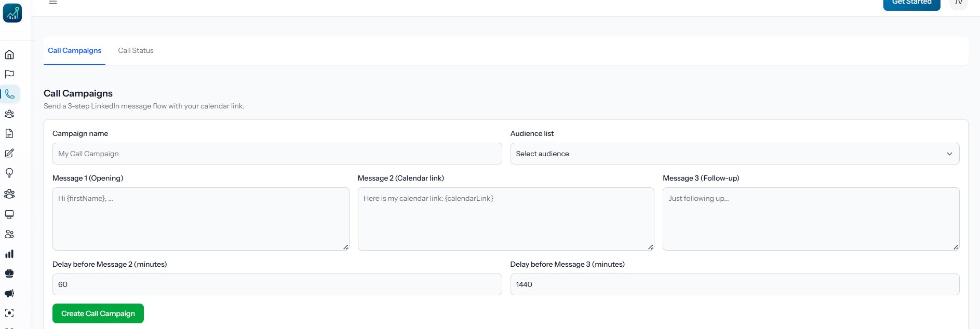Click the 'Delay before Message 2 (minutes)' label
Image resolution: width=980 pixels, height=329 pixels.
pyautogui.click(x=110, y=264)
